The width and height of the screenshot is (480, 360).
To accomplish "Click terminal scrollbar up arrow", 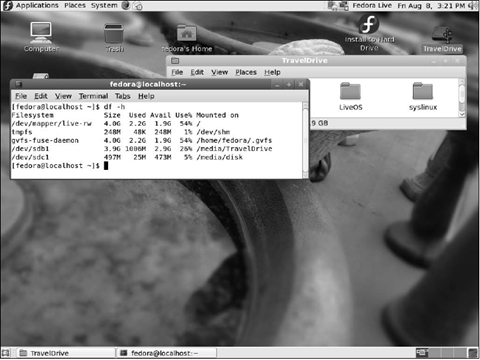I will 305,105.
